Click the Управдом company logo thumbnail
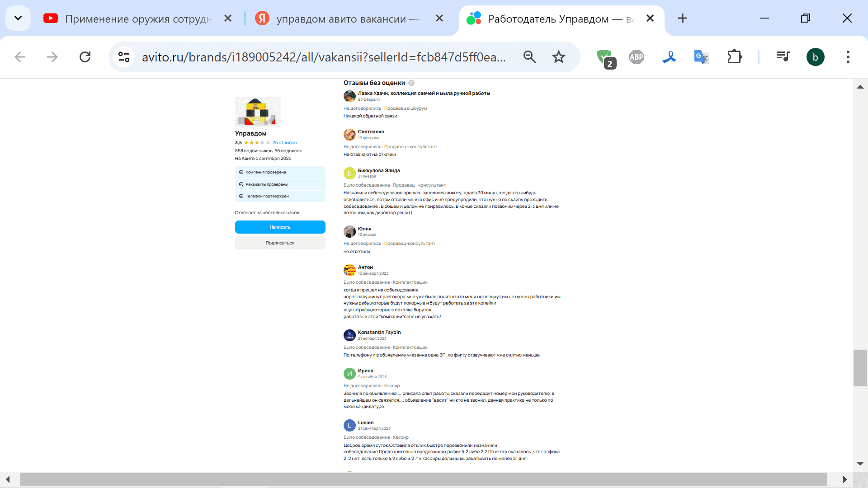 [x=258, y=112]
